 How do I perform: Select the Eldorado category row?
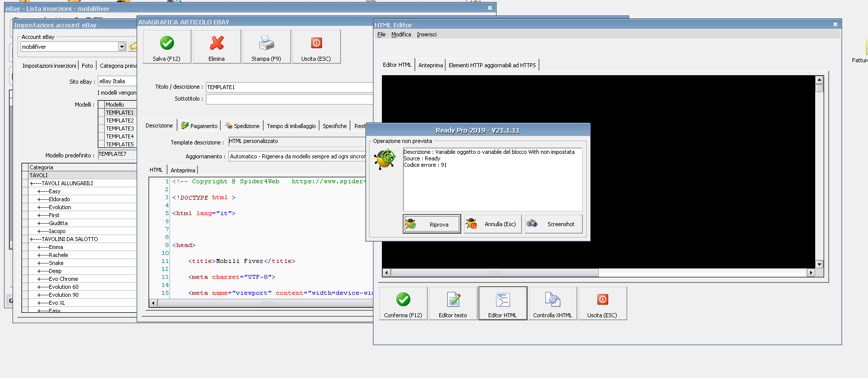click(82, 199)
